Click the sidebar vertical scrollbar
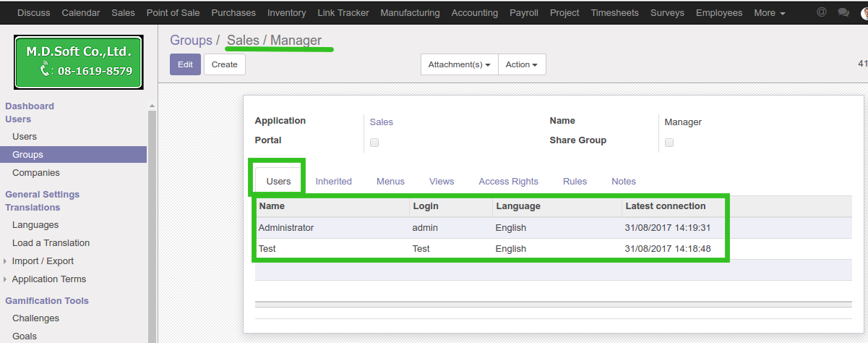This screenshot has width=868, height=343. point(152,217)
